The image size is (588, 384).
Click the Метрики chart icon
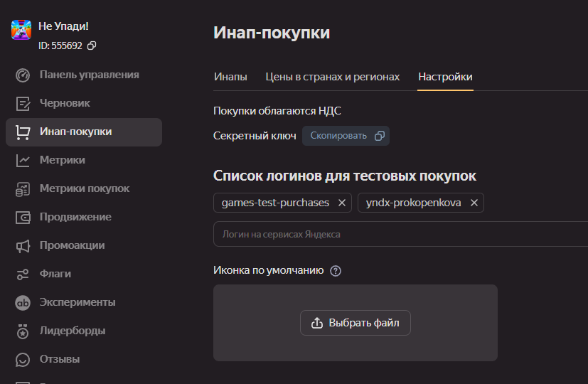(23, 161)
